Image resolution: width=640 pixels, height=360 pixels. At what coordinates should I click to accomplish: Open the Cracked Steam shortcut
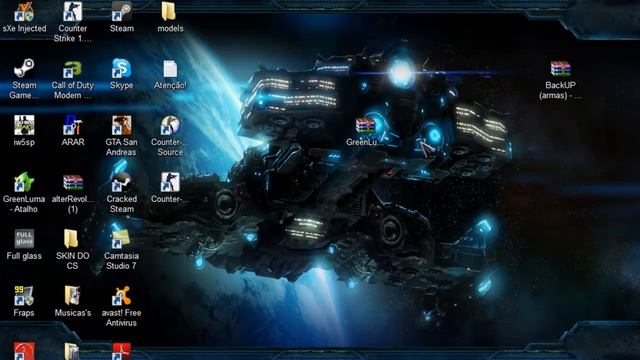click(122, 182)
